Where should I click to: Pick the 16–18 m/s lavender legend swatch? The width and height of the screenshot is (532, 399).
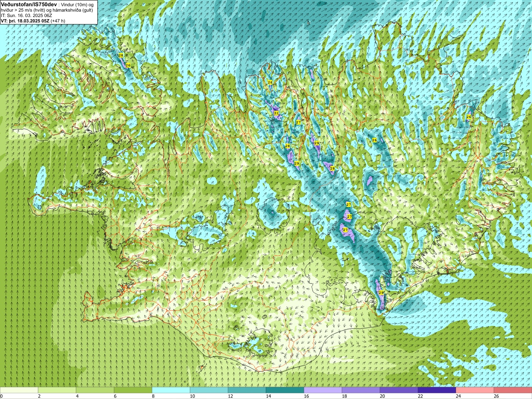click(323, 390)
